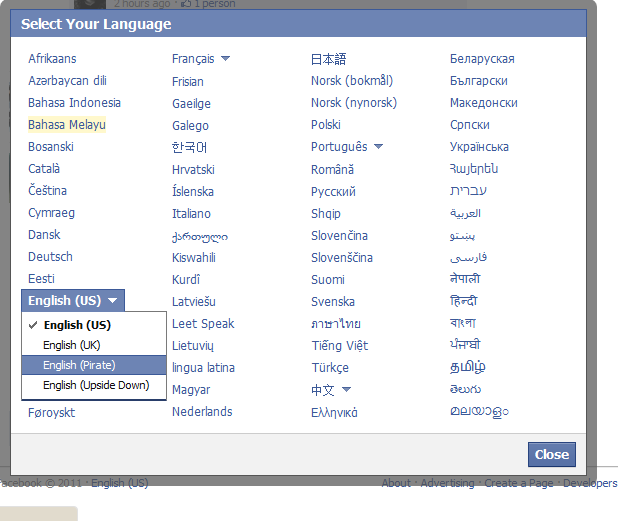Select Slovenščina language
Image resolution: width=618 pixels, height=521 pixels.
[342, 258]
